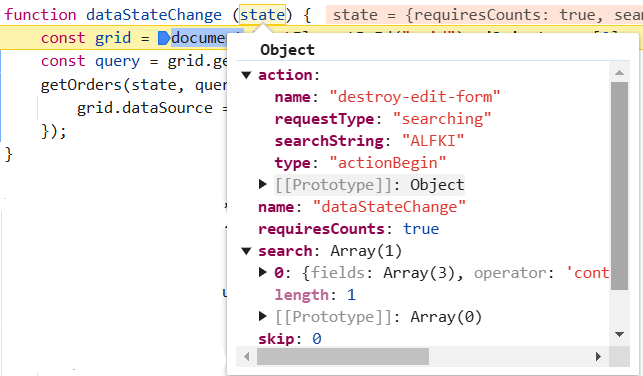Expand search array item 0

tap(263, 273)
